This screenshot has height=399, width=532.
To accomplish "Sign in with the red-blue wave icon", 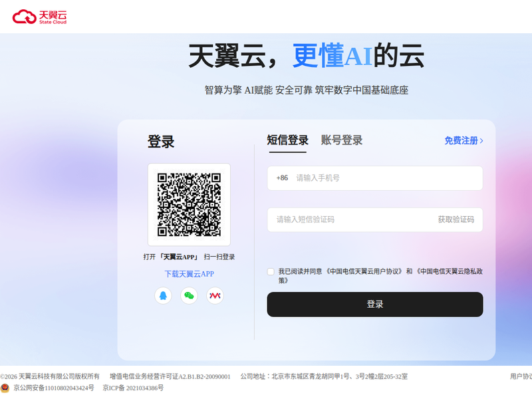I will pyautogui.click(x=215, y=295).
